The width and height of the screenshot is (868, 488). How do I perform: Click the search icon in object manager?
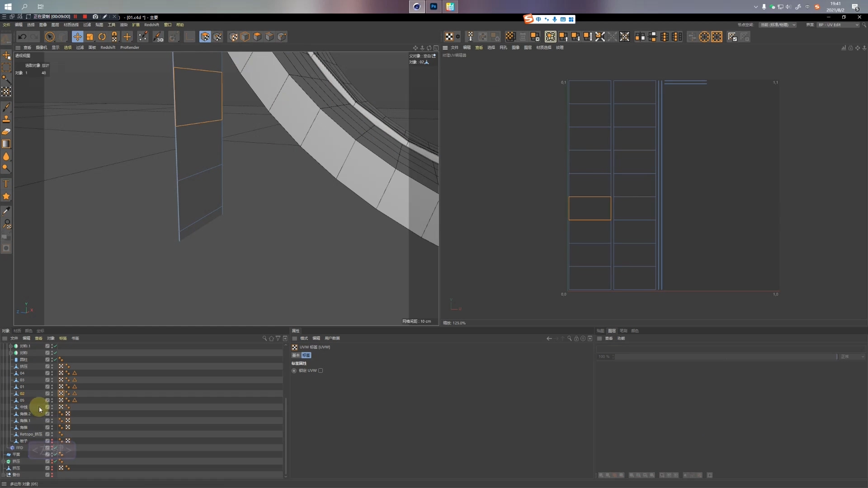264,338
